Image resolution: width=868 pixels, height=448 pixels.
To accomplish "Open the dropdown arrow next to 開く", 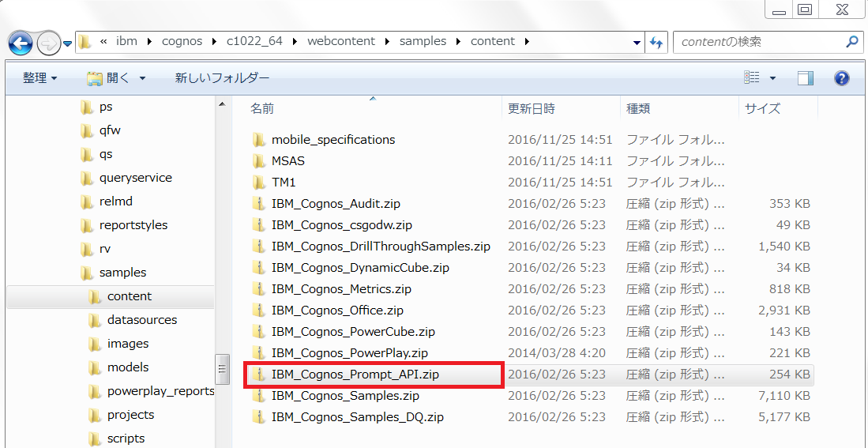I will point(142,79).
